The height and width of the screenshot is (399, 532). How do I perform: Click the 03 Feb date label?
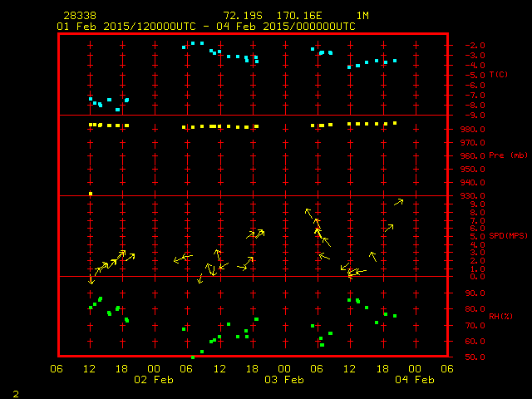[284, 380]
